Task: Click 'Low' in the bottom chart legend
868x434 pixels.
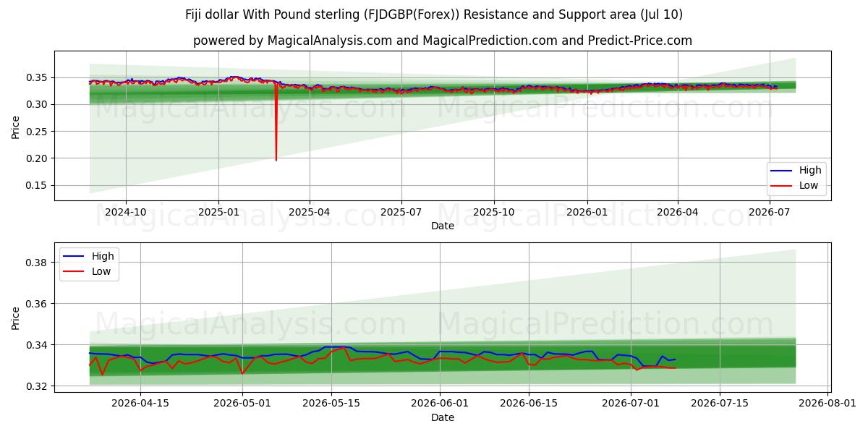Action: click(x=102, y=271)
